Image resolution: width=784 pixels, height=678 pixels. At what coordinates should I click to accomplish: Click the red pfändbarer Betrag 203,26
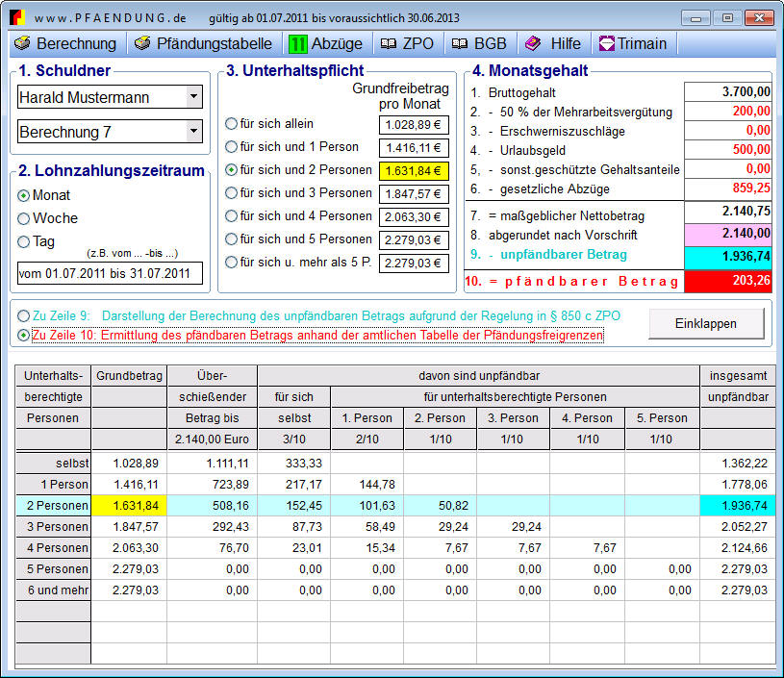(727, 281)
